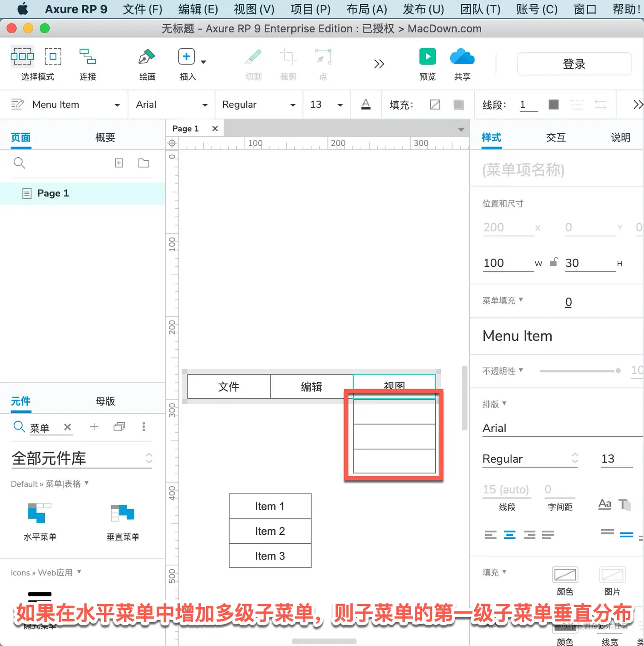Click the text color icon
644x646 pixels.
(x=366, y=105)
